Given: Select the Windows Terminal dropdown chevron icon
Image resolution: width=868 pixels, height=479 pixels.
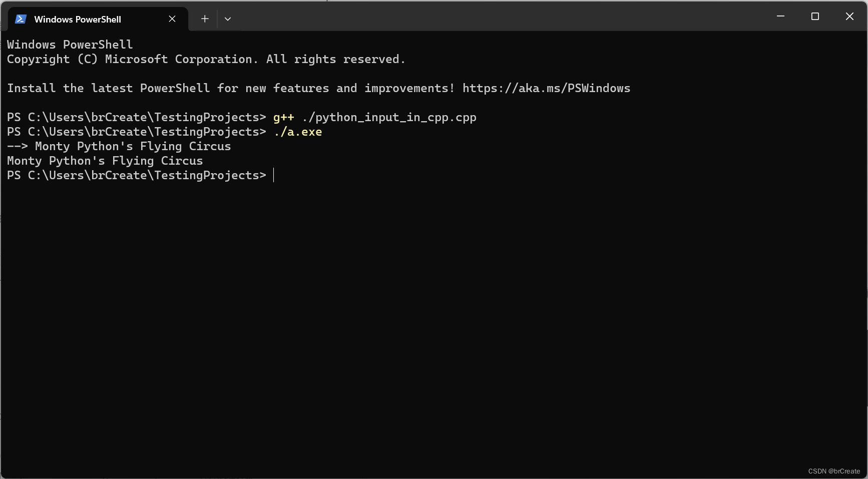Looking at the screenshot, I should pos(228,19).
